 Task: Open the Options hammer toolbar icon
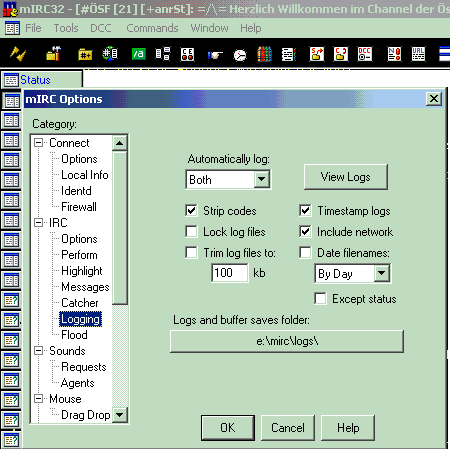click(53, 54)
